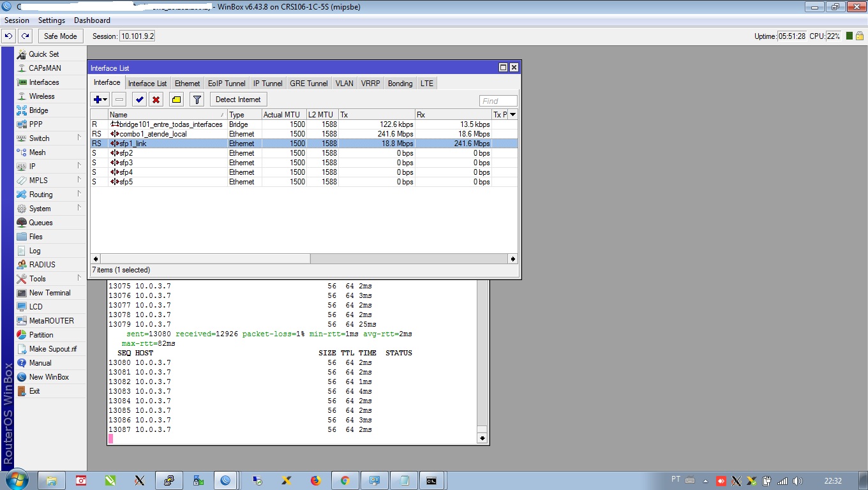This screenshot has height=490, width=868.
Task: Open New Terminal from sidebar
Action: [49, 293]
